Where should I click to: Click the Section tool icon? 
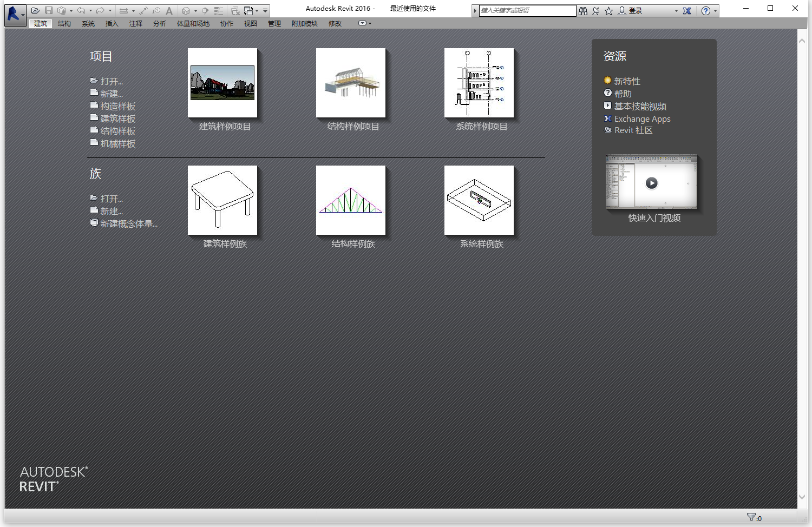pyautogui.click(x=205, y=11)
